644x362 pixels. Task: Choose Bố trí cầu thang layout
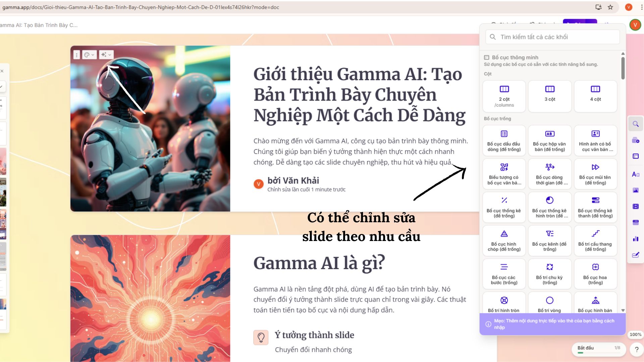[x=595, y=241]
